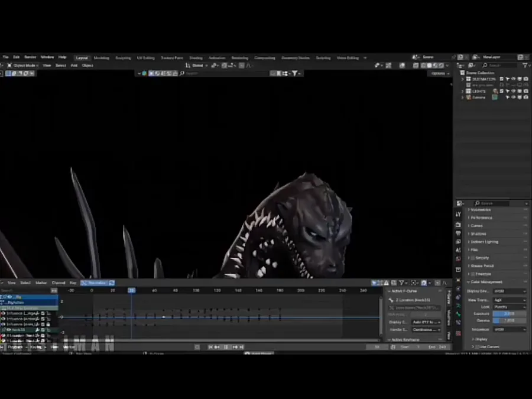
Task: Adjust the Exposure slider
Action: pos(510,314)
